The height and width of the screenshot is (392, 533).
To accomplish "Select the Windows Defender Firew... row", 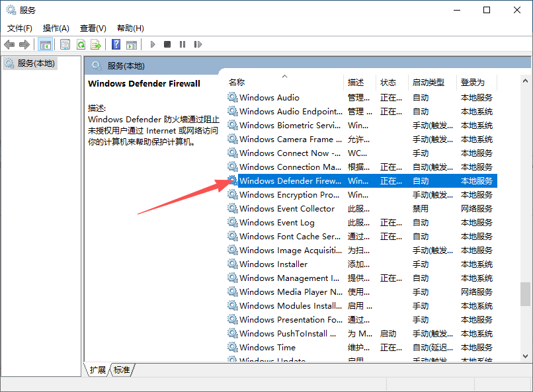I will pyautogui.click(x=362, y=180).
